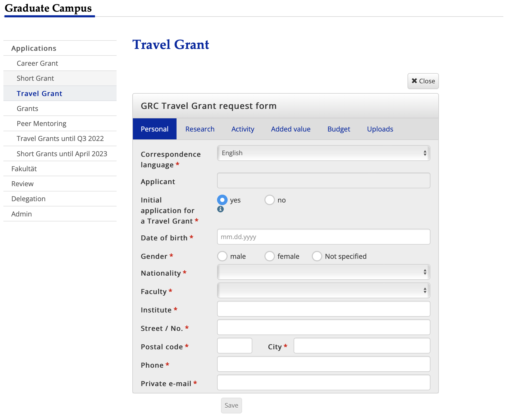
Task: Select no for Initial application radio button
Action: click(x=269, y=200)
